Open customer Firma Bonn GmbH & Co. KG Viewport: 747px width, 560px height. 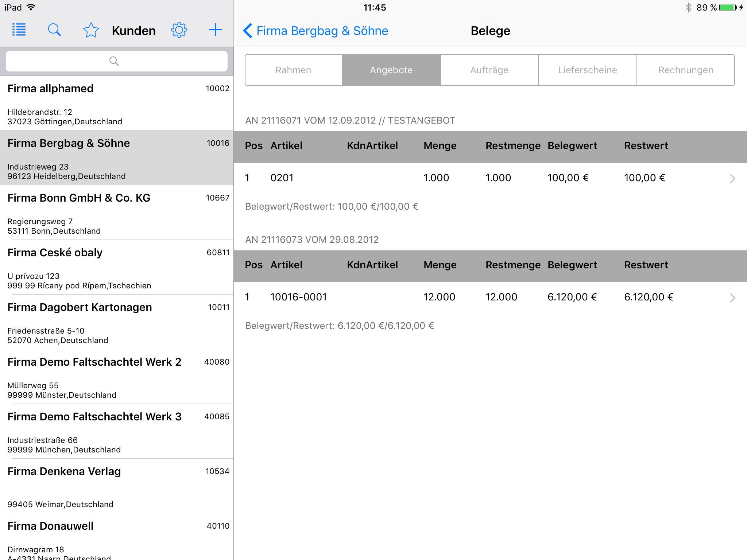point(117,213)
